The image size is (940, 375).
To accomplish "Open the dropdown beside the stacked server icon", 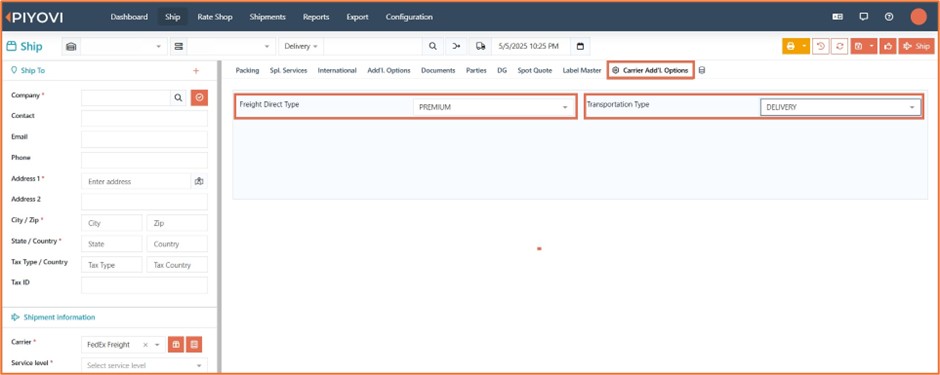I will click(231, 46).
